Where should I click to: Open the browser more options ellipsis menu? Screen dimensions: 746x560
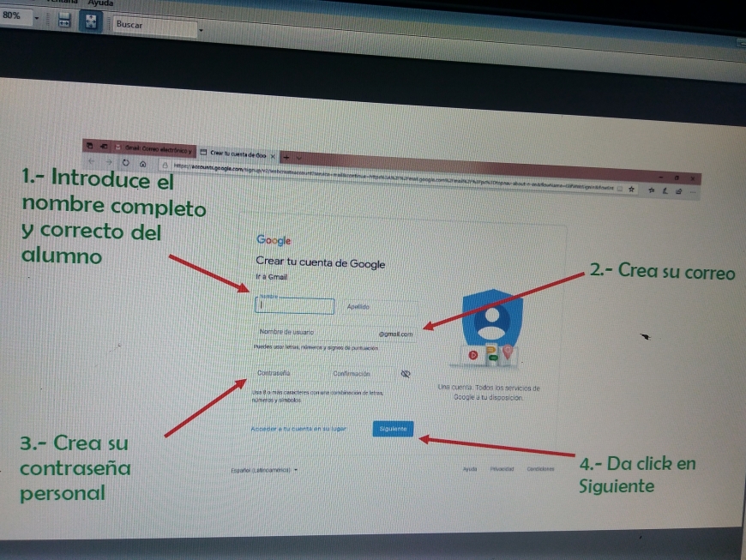693,192
